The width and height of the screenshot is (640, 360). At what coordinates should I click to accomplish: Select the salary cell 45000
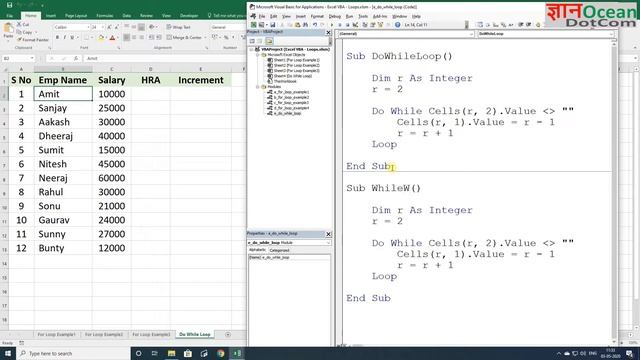pos(111,164)
